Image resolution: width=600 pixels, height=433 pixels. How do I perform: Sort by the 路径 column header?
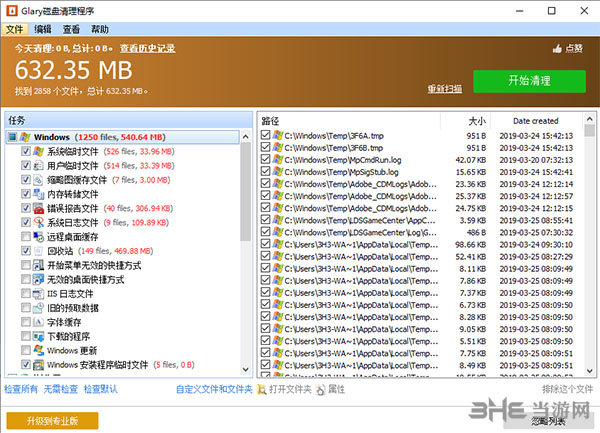(x=349, y=121)
